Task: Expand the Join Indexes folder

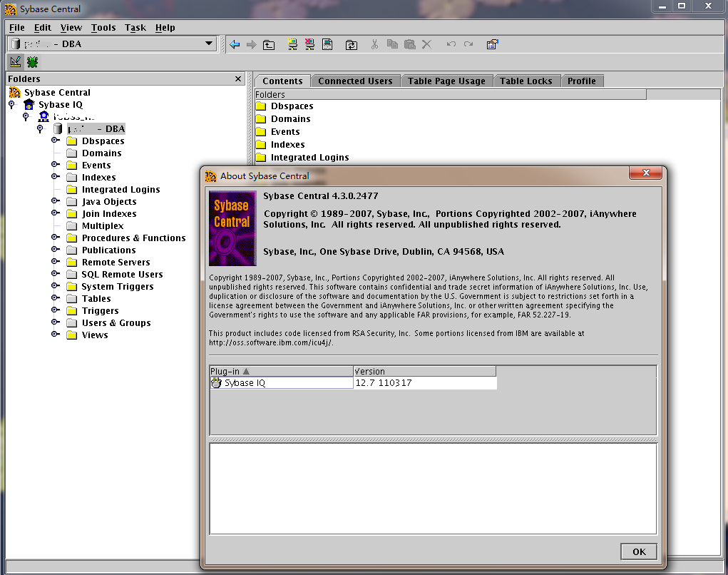Action: click(x=55, y=213)
